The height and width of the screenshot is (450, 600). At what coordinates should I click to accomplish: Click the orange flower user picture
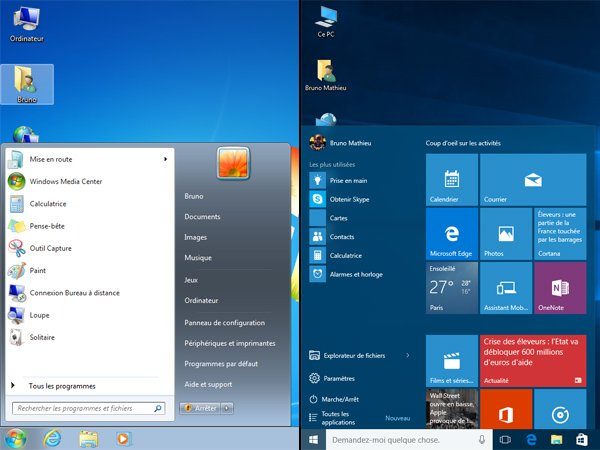pyautogui.click(x=233, y=163)
